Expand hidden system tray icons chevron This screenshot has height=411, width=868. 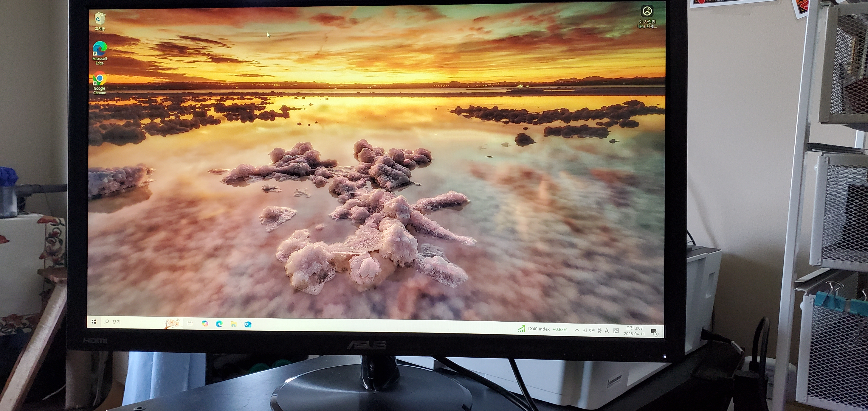click(577, 330)
